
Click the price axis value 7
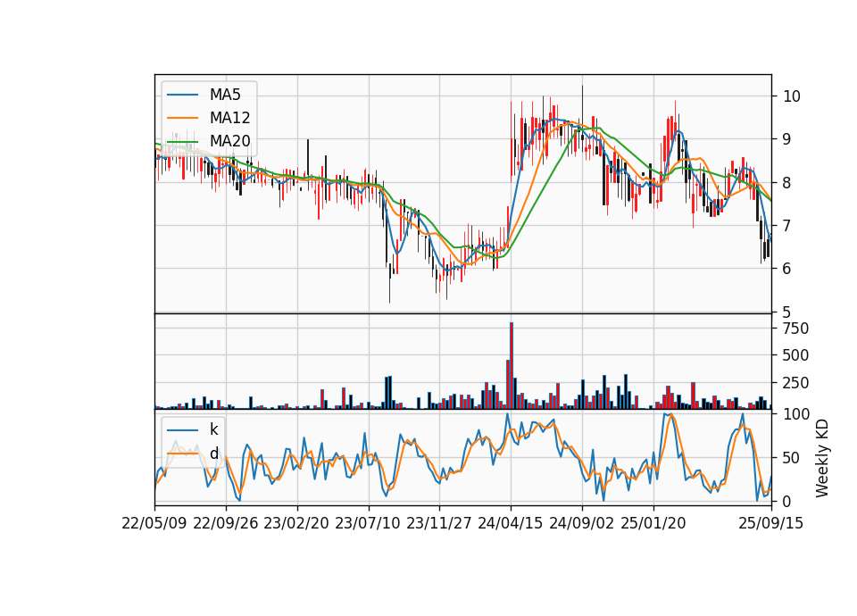point(787,225)
